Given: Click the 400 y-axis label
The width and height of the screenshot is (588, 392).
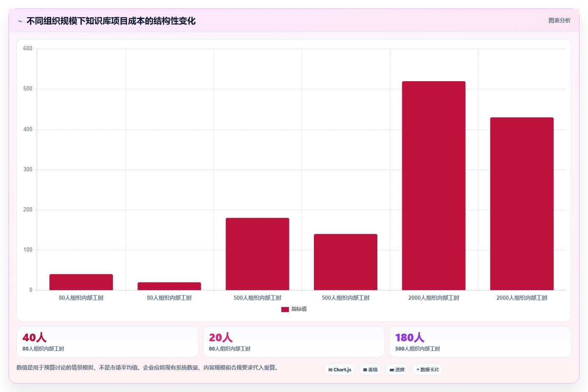Looking at the screenshot, I should pyautogui.click(x=28, y=129).
